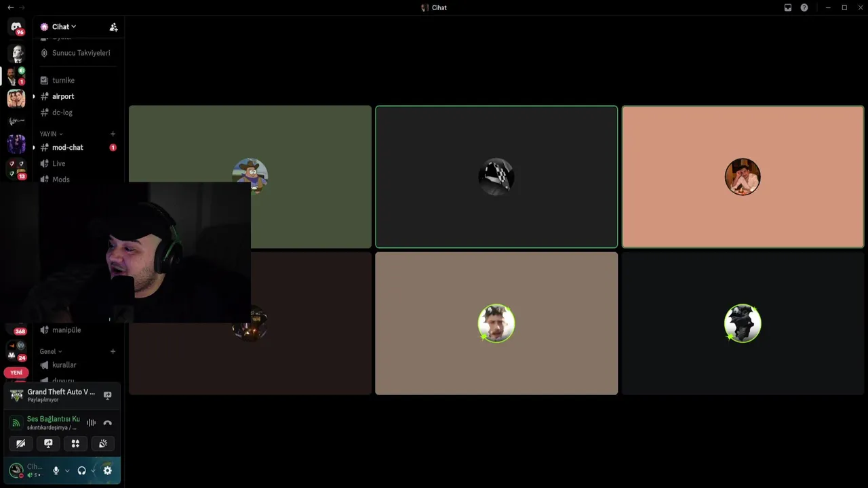Image resolution: width=868 pixels, height=488 pixels.
Task: Open the user avatar status menu
Action: 16,470
